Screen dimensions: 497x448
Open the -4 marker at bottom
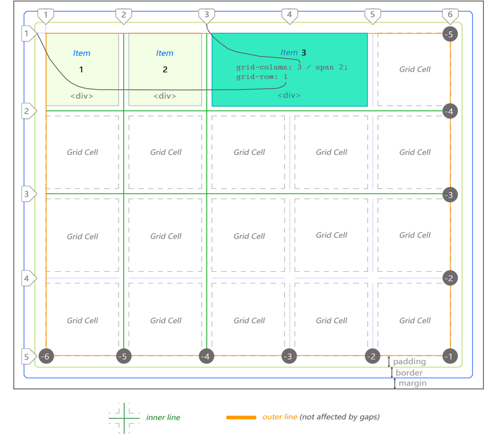206,356
